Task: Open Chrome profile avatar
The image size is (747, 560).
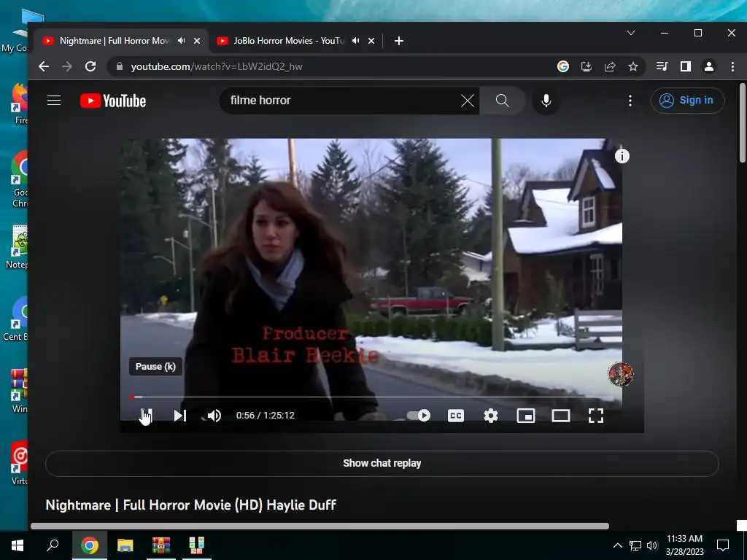Action: point(709,66)
